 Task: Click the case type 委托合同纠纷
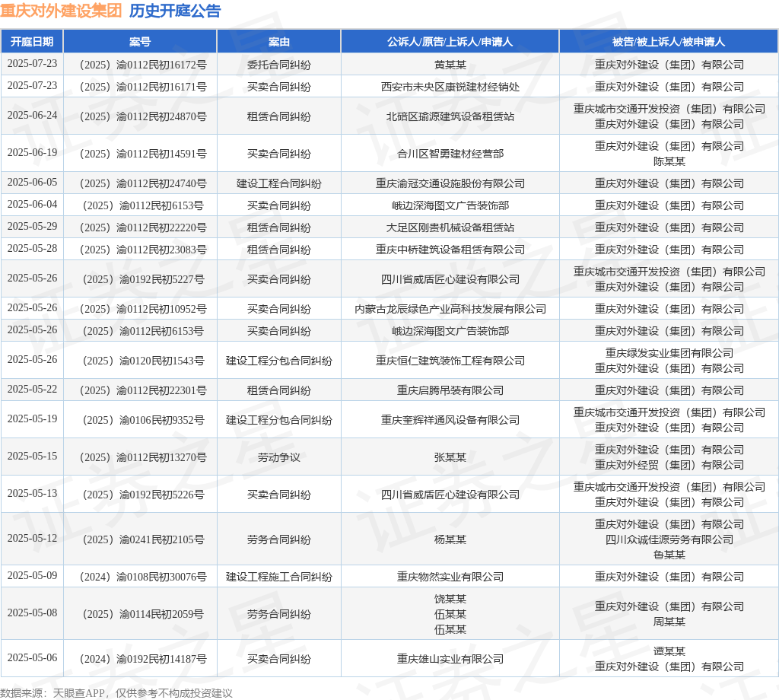click(278, 65)
